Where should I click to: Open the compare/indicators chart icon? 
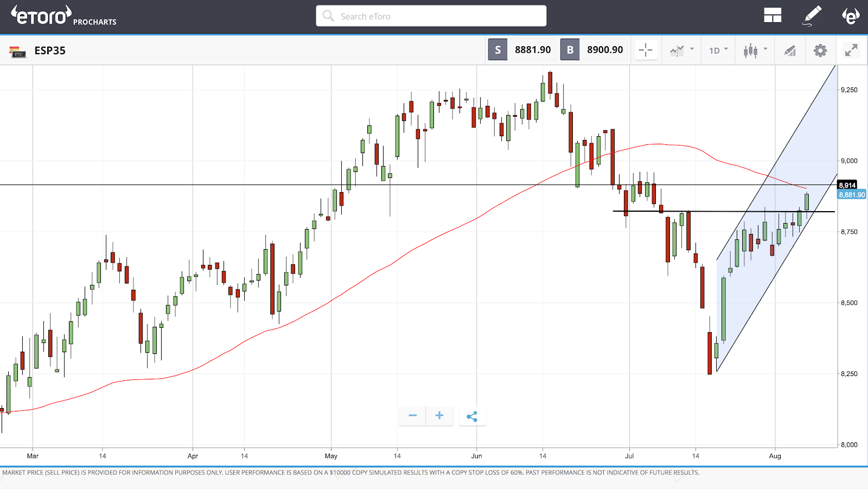[x=677, y=50]
